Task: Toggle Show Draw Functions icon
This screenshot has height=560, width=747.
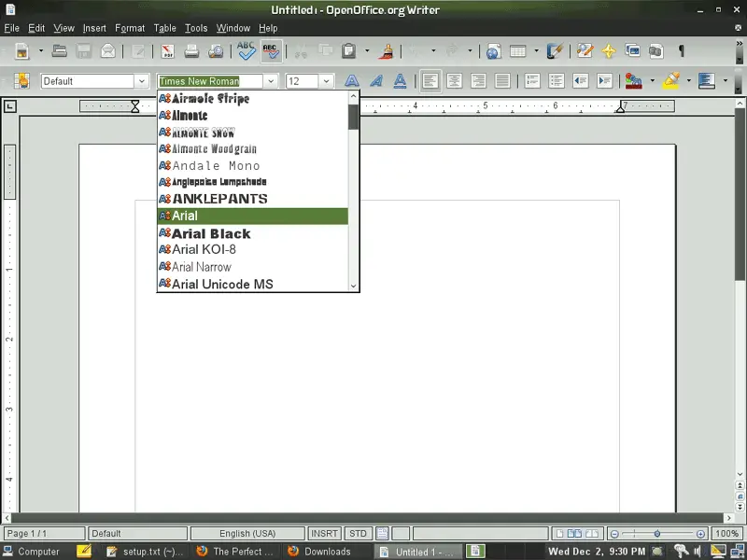Action: 555,51
